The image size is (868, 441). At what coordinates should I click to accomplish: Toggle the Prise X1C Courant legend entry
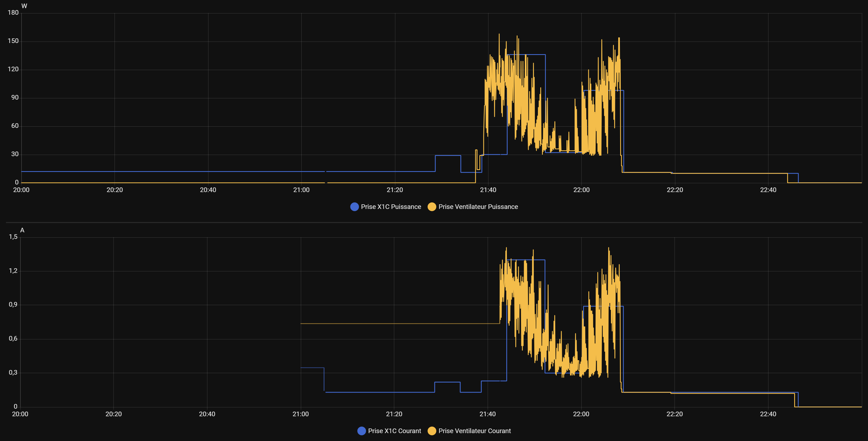point(394,431)
